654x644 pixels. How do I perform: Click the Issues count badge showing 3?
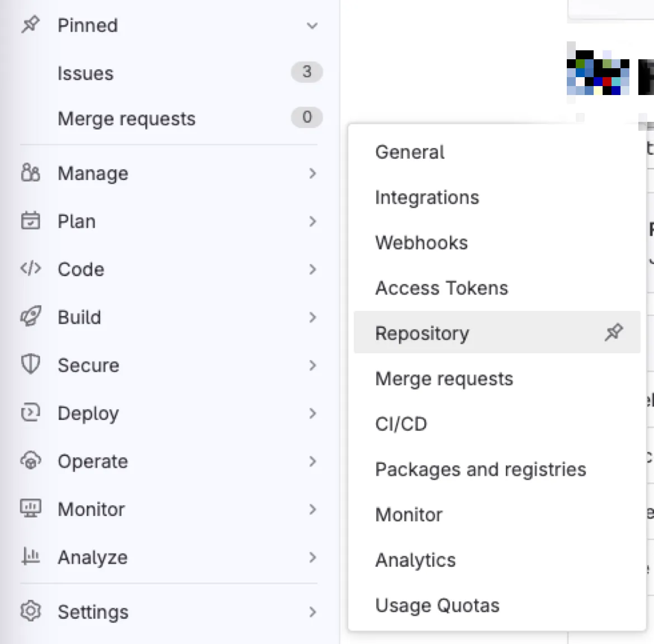[306, 72]
